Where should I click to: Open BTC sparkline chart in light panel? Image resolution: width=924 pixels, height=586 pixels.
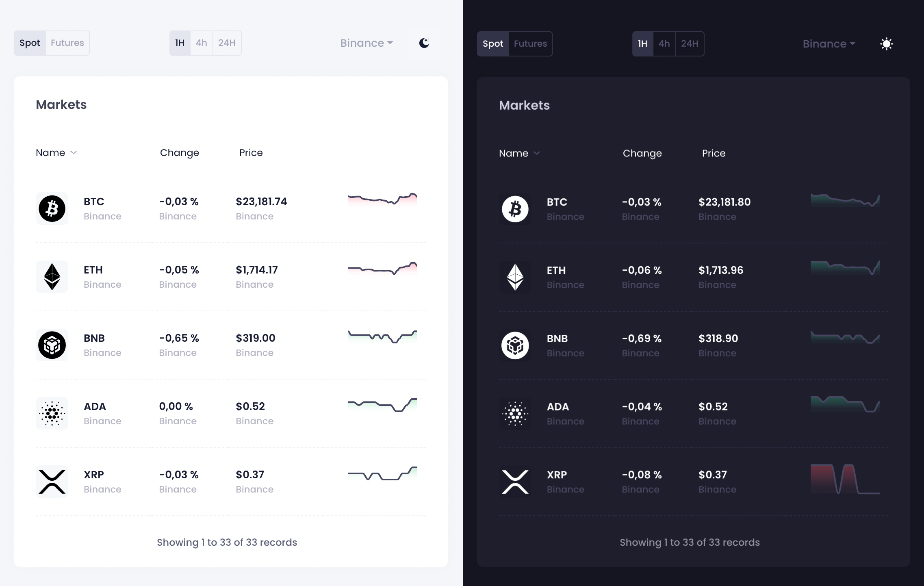(383, 199)
